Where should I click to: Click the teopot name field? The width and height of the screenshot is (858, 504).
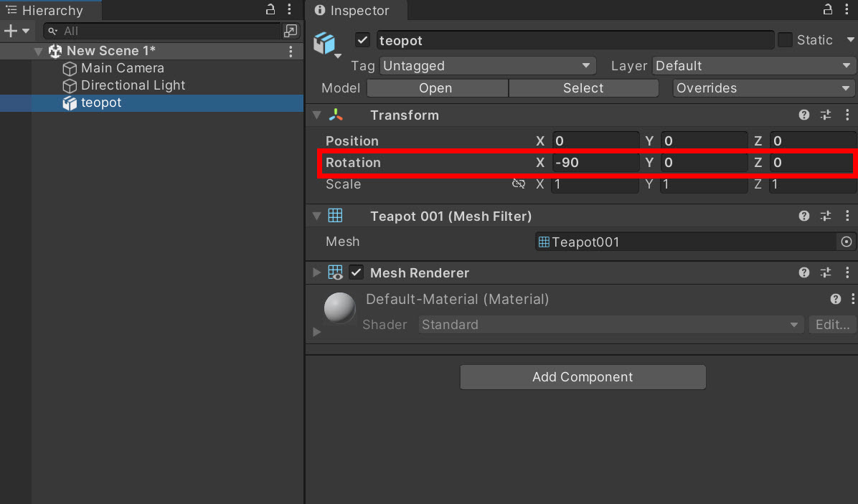(x=575, y=40)
